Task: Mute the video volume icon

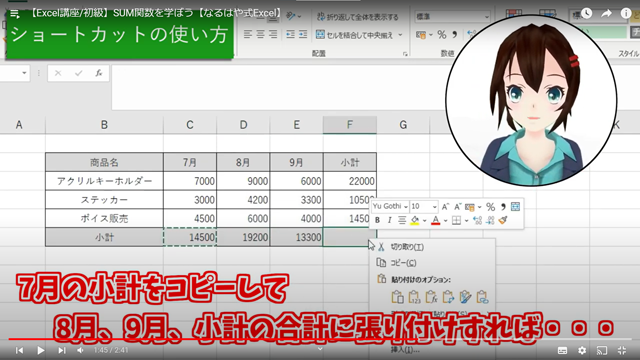Action: 80,350
